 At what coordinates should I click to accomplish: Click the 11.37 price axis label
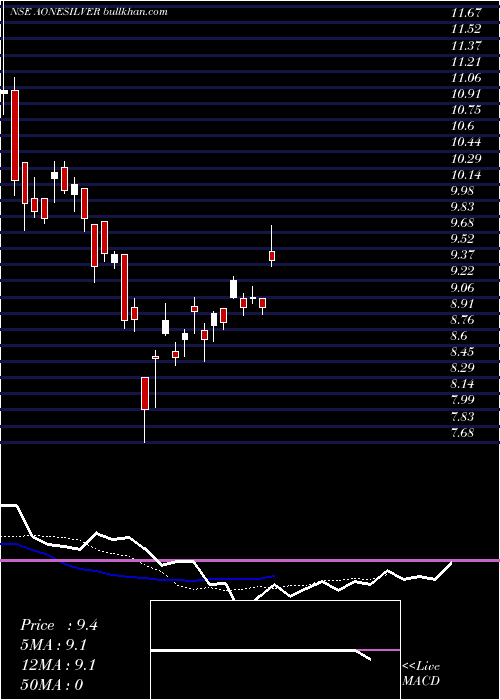466,46
